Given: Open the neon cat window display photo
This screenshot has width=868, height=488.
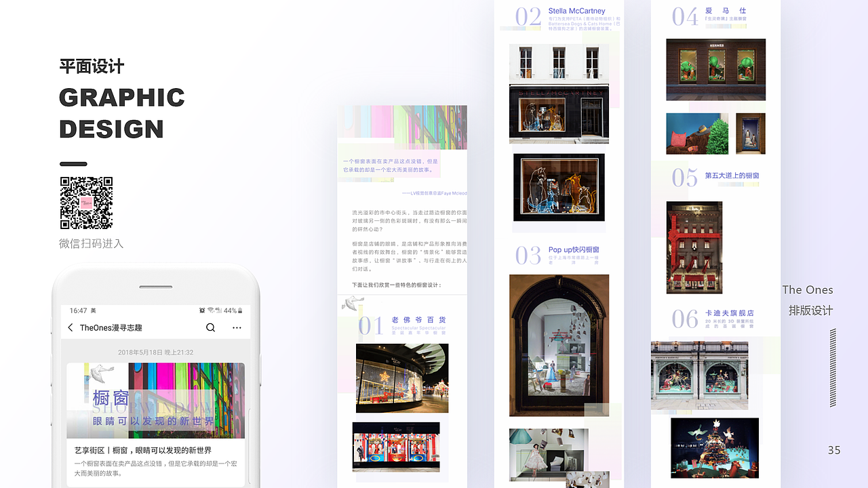Looking at the screenshot, I should tap(559, 188).
